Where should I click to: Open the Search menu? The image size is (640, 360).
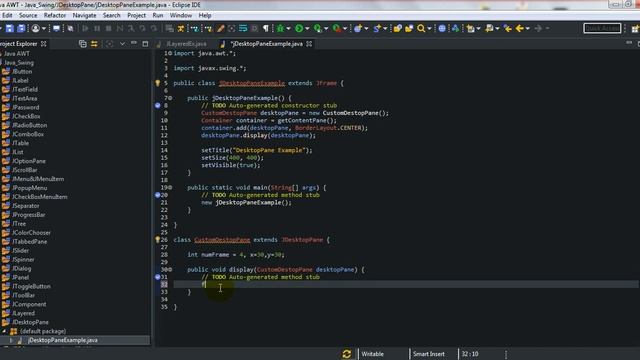(x=111, y=16)
